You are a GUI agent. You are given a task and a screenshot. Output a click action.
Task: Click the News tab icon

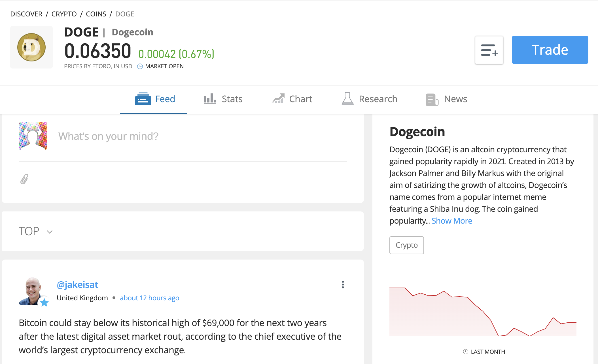[x=431, y=99]
